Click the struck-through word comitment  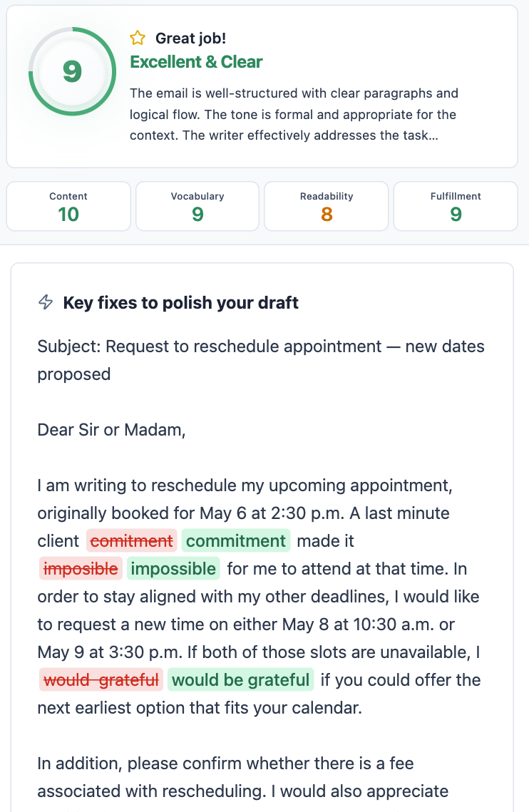coord(132,541)
